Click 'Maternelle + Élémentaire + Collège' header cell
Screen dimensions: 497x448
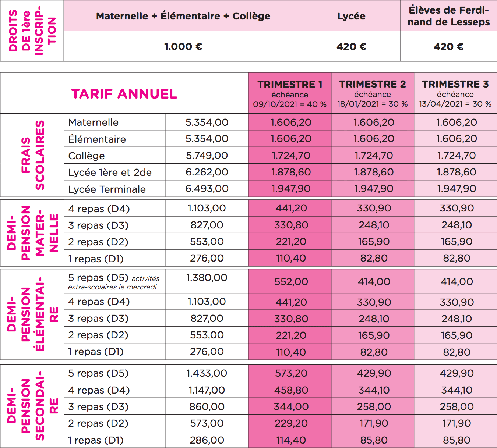(183, 16)
